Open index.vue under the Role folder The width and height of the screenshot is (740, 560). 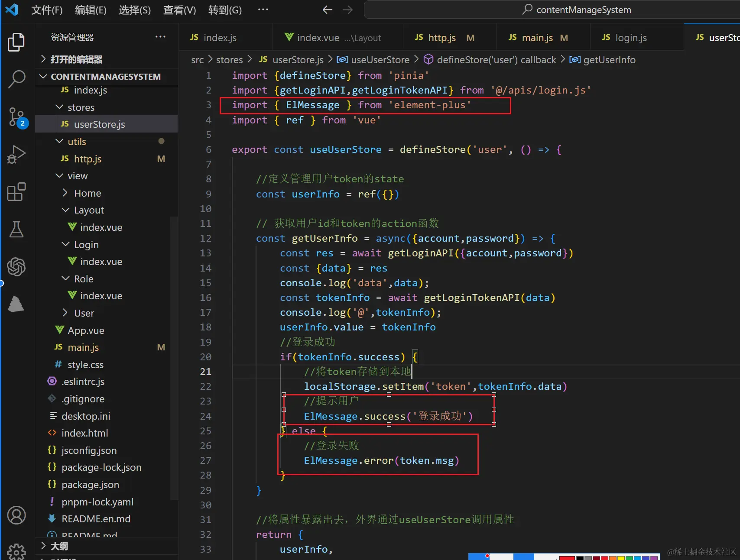click(107, 296)
